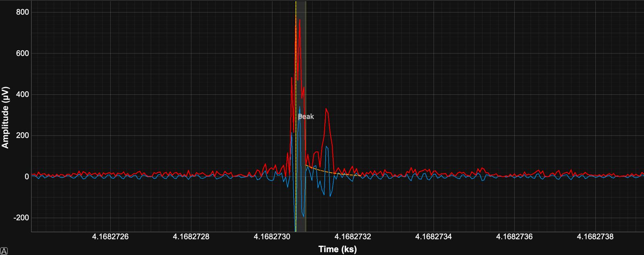Click the 0 amplitude tick label
This screenshot has height=255, width=644.
[x=27, y=177]
